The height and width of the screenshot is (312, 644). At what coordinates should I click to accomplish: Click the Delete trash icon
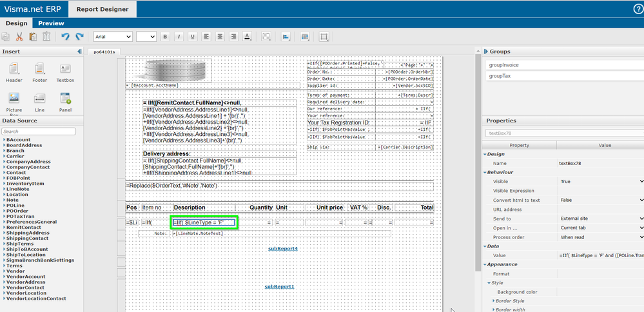point(46,37)
